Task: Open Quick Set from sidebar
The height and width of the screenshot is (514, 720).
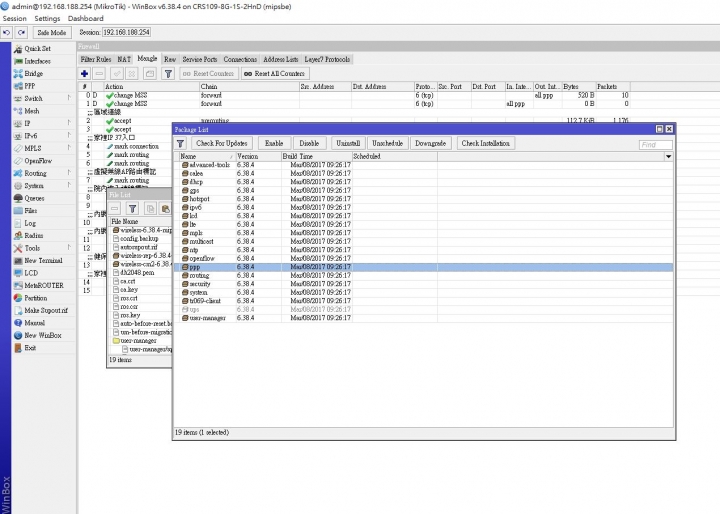Action: click(37, 49)
